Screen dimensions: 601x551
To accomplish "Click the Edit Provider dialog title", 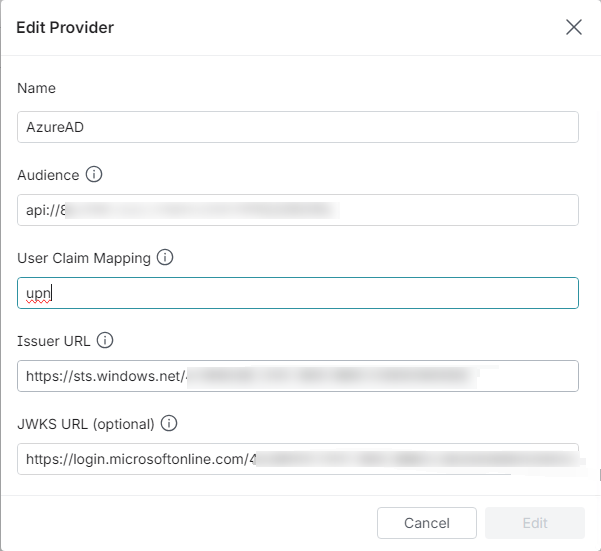I will pyautogui.click(x=65, y=27).
